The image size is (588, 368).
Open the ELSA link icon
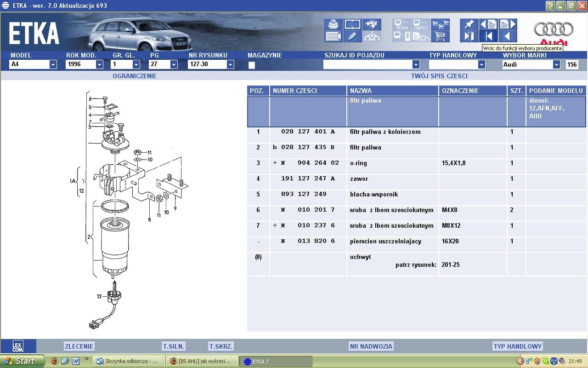(402, 24)
